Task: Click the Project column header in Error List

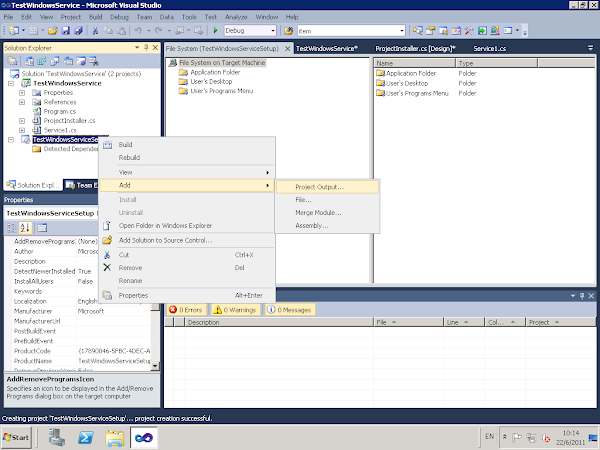Action: (560, 322)
